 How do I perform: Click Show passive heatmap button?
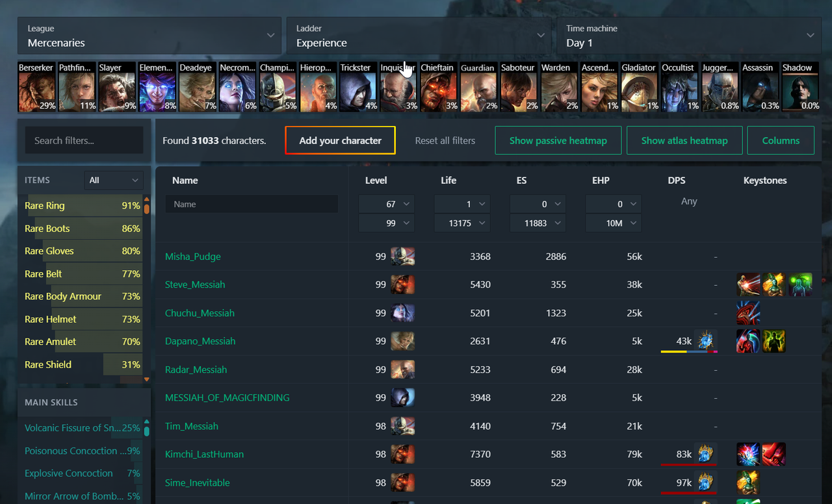(x=558, y=140)
